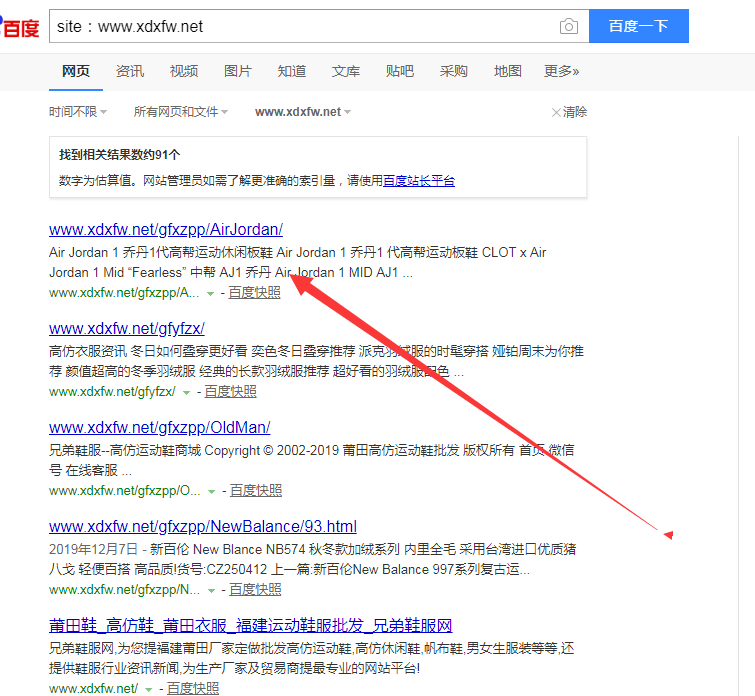Open result 莆田鞋_高仿鞋_莆田衣服 兄弟鞋服网
Image resolution: width=755 pixels, height=696 pixels.
(250, 626)
